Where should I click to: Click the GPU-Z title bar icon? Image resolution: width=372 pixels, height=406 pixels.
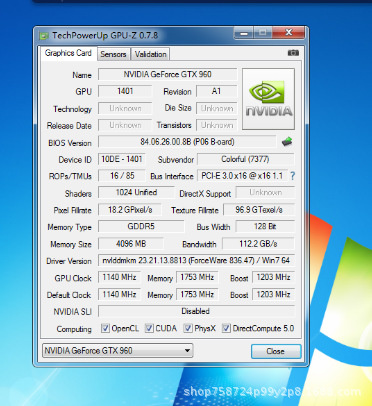click(x=44, y=35)
